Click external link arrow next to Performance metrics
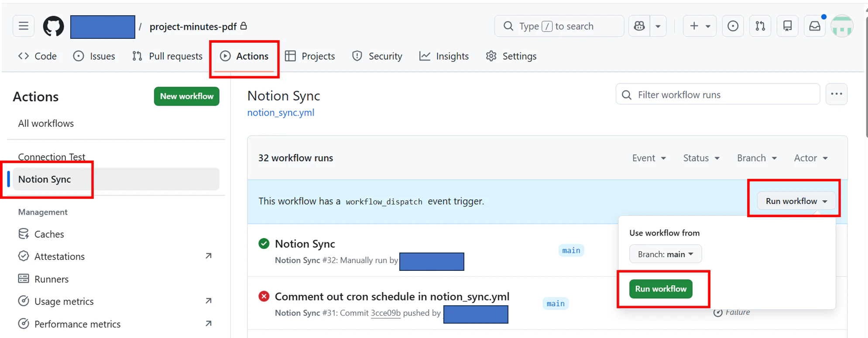This screenshot has height=338, width=868. [x=209, y=324]
